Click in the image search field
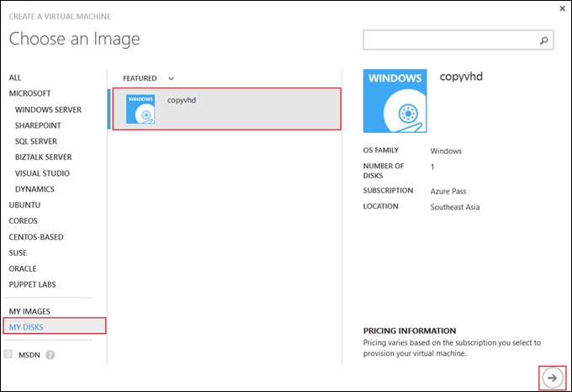The height and width of the screenshot is (392, 572). pos(458,40)
